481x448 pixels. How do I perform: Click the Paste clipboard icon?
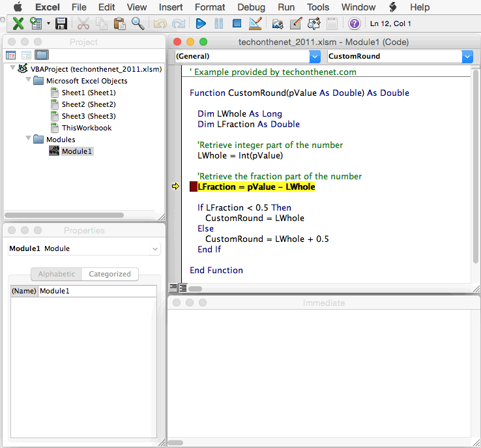[x=119, y=23]
